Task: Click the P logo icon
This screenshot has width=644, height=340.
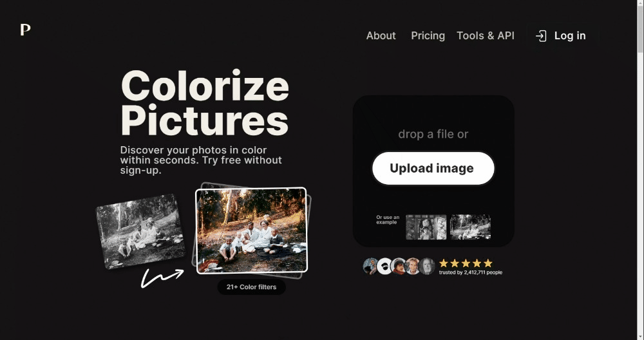Action: pyautogui.click(x=26, y=30)
